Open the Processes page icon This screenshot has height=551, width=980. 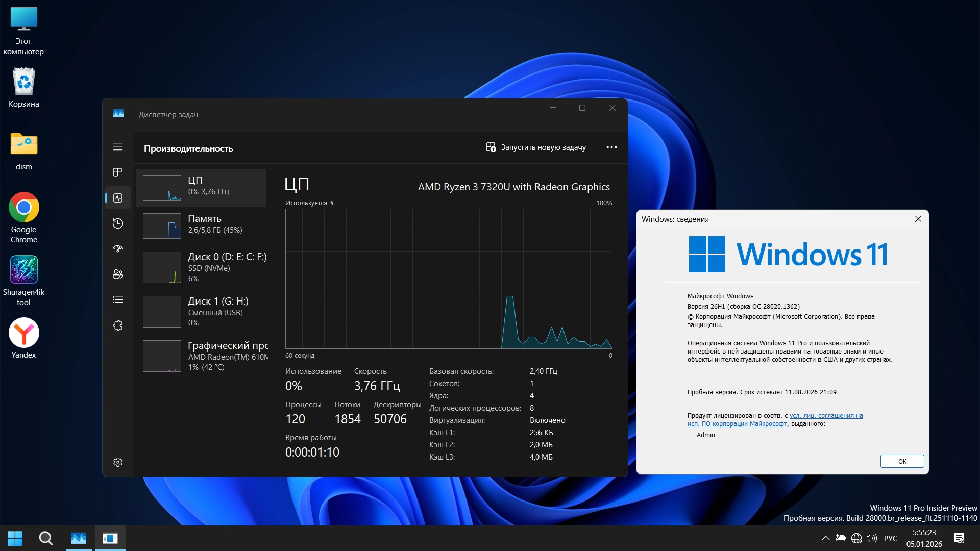tap(118, 172)
